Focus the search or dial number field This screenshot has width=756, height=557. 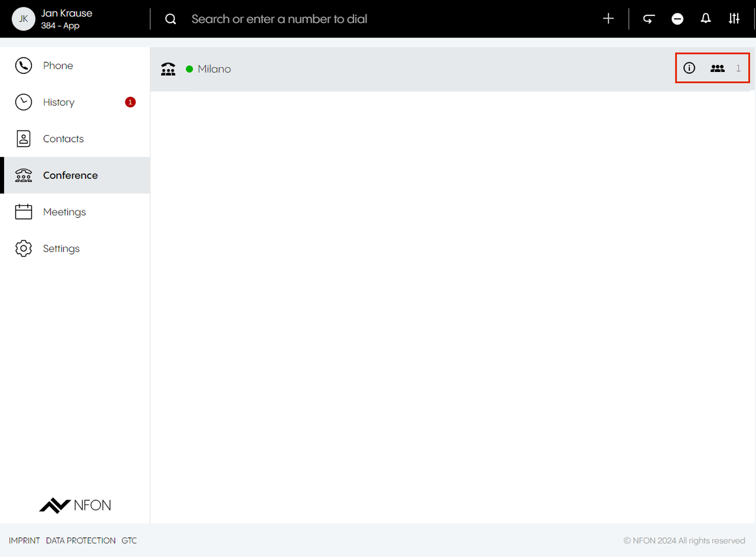(x=279, y=19)
